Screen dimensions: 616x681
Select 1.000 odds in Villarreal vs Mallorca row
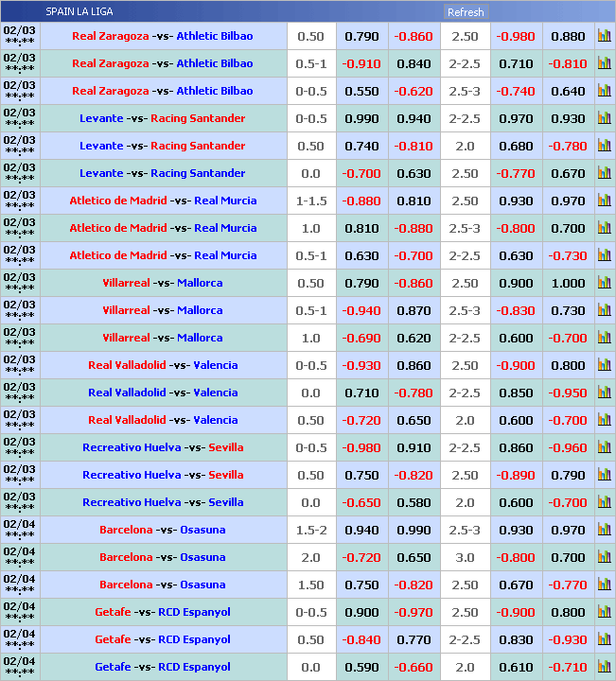tap(568, 283)
